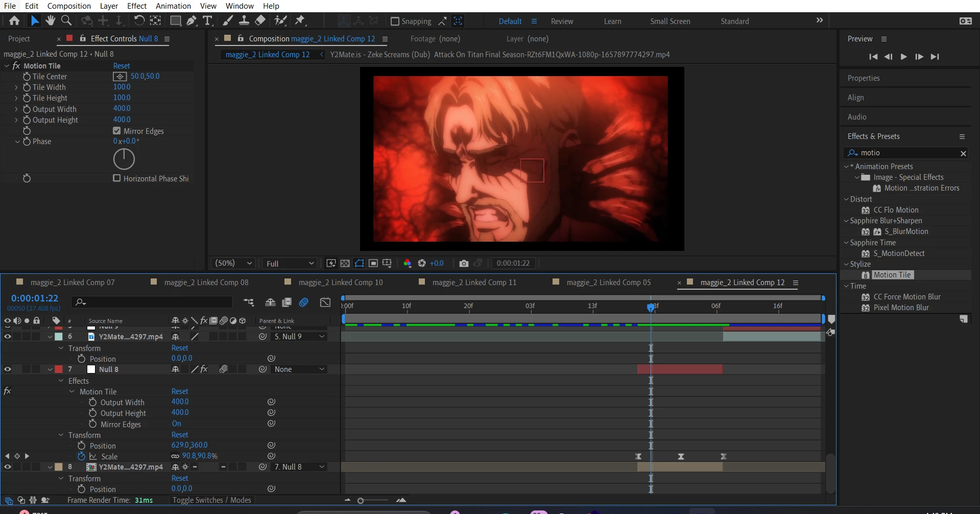Select Motion Tile in Effects & Presets list
980x514 pixels.
click(892, 275)
